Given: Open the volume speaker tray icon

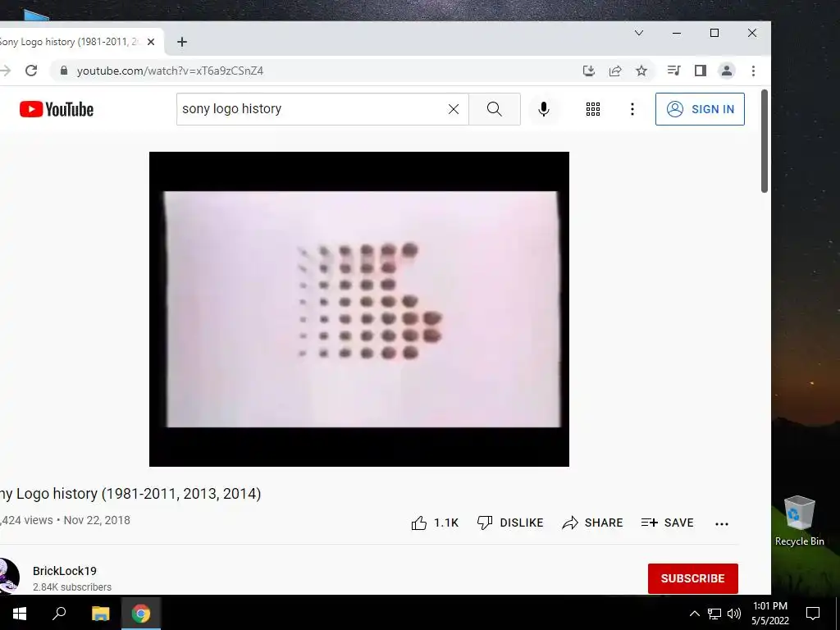Looking at the screenshot, I should point(734,614).
